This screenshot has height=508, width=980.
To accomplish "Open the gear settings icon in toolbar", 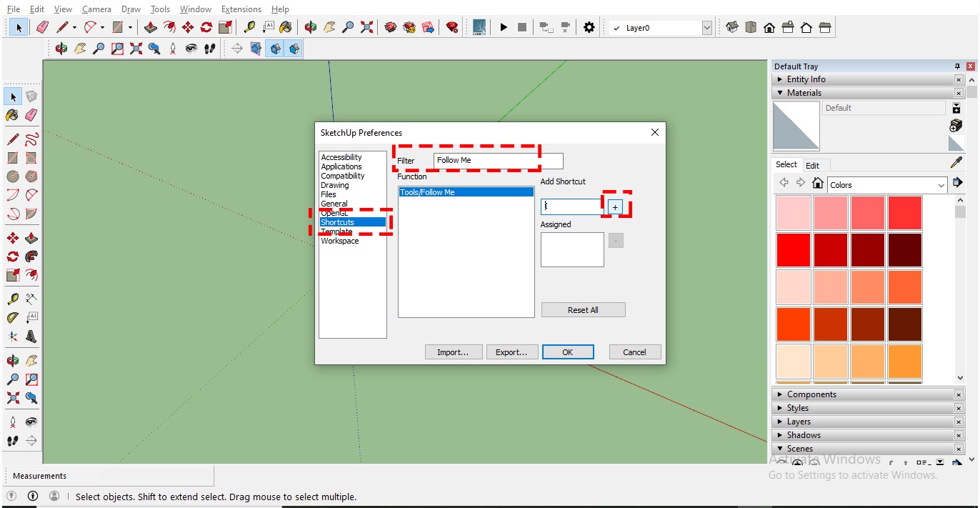I will pyautogui.click(x=589, y=28).
